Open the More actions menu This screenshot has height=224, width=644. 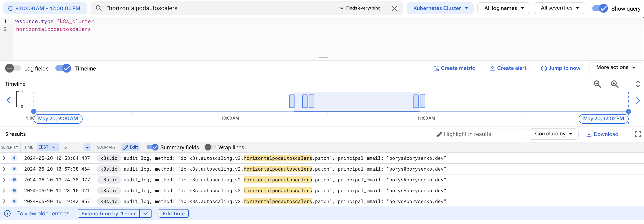[x=615, y=67]
